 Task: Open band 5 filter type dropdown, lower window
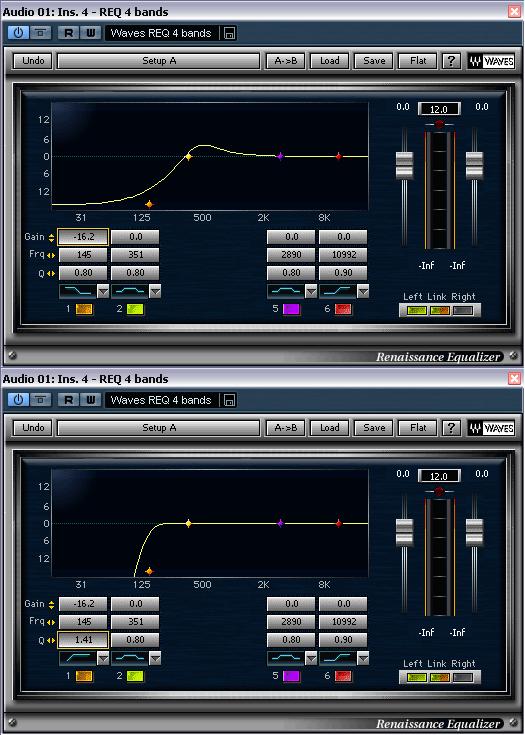tap(311, 658)
